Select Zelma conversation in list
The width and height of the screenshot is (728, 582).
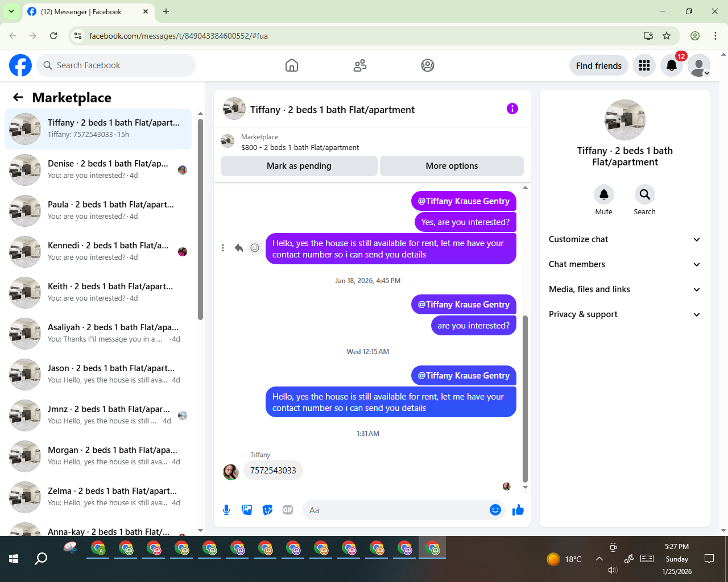pos(98,497)
